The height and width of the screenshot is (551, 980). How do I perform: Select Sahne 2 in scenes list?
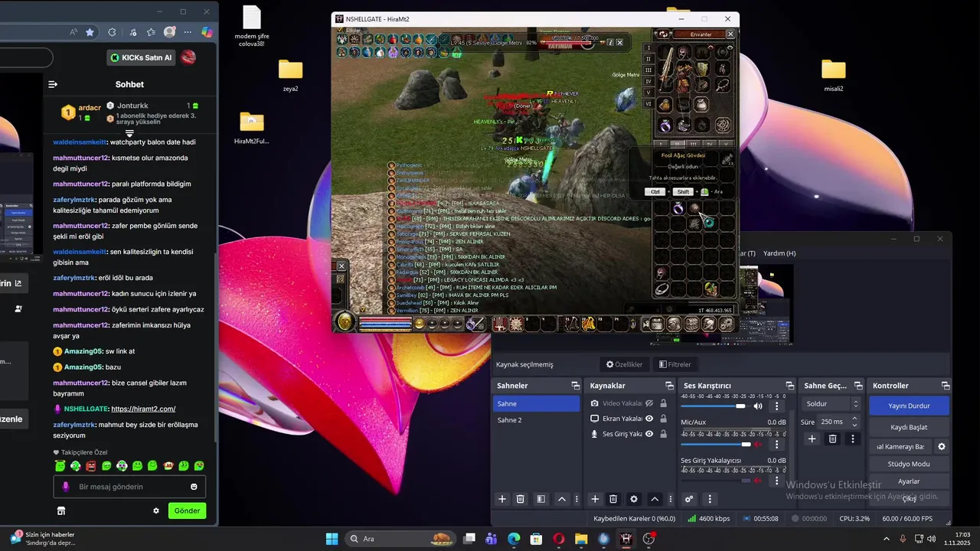click(x=537, y=420)
